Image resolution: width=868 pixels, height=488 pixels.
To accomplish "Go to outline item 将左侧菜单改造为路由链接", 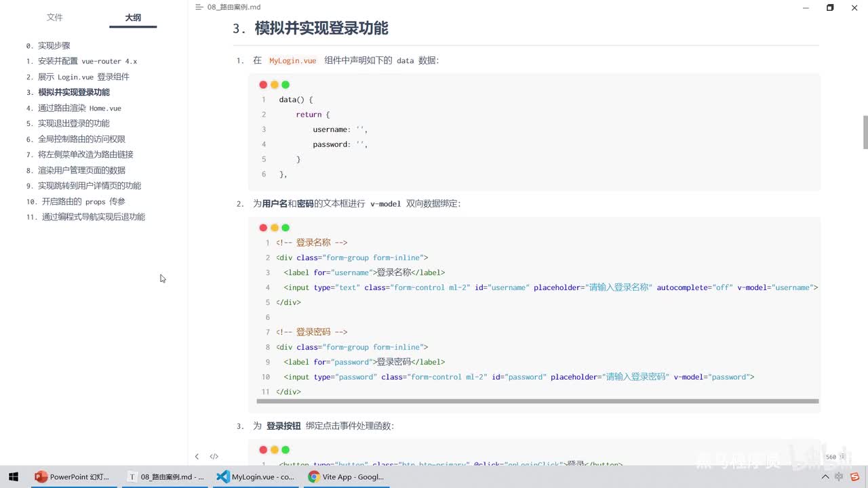I will tap(79, 155).
